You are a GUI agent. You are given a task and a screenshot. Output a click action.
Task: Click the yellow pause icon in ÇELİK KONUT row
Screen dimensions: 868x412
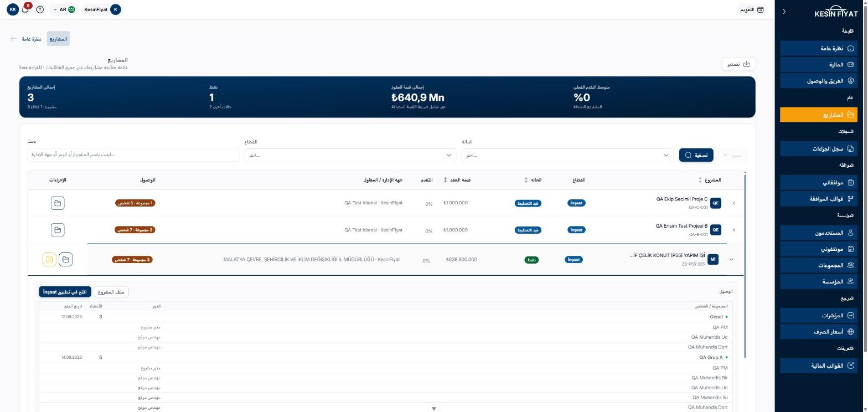pos(49,259)
